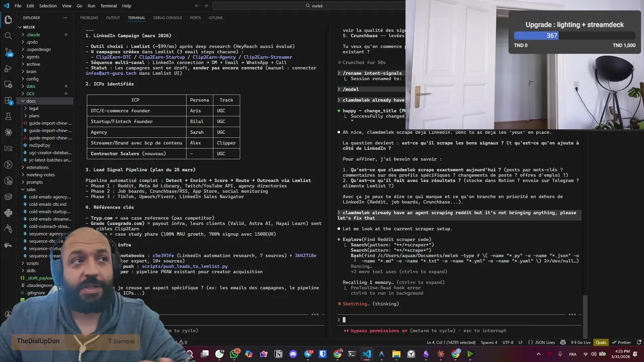The width and height of the screenshot is (644, 362).
Task: Open the Terminal menu
Action: click(109, 6)
